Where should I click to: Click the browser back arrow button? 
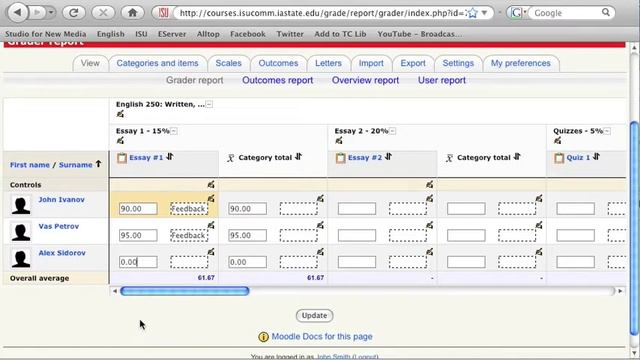coord(17,13)
